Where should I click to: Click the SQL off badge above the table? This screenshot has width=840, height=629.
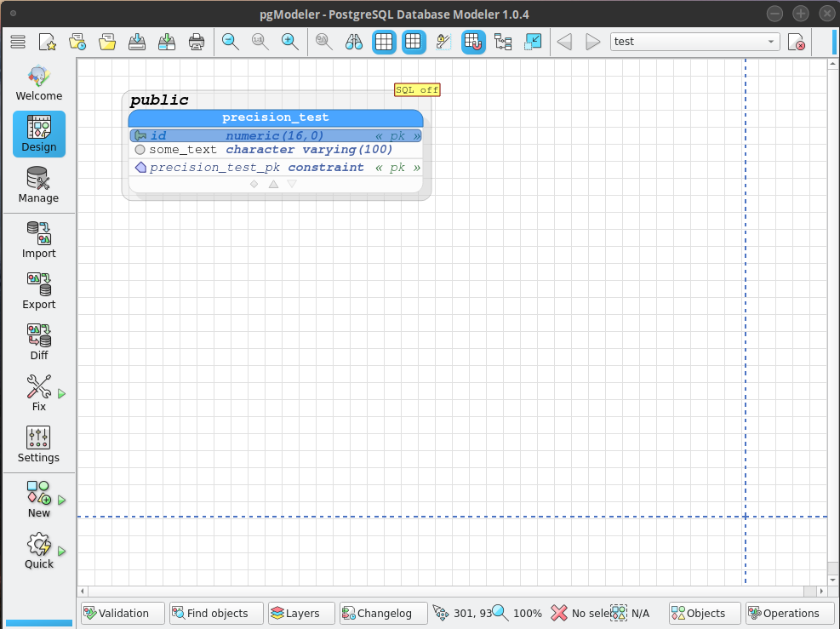coord(416,89)
